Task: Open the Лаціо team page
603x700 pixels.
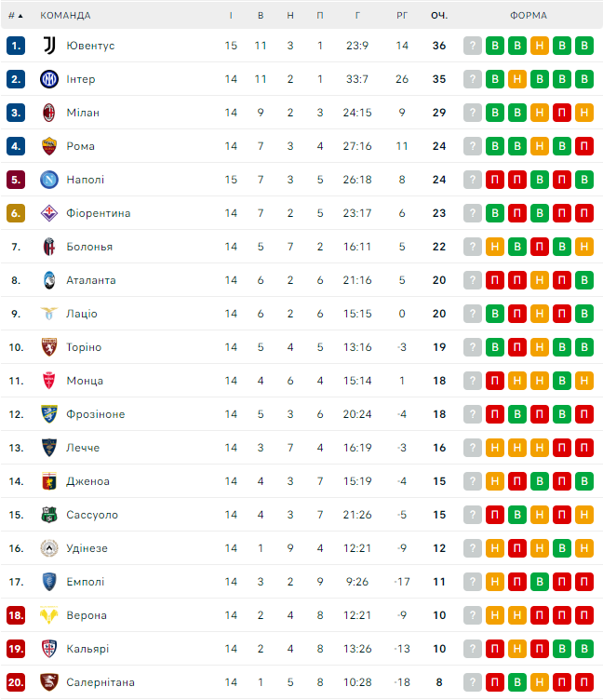Action: click(82, 314)
